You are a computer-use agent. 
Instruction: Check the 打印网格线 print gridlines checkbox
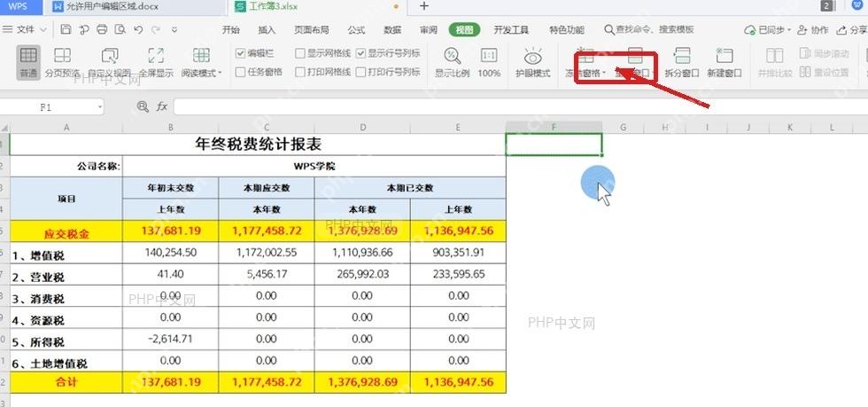pos(300,72)
